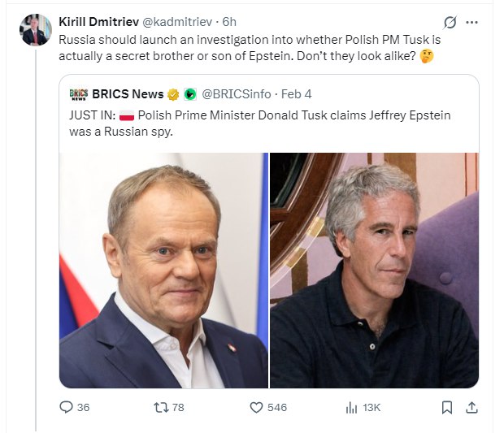Viewport: 504px width, 433px height.
Task: Open the BRICS News account name
Action: 128,94
